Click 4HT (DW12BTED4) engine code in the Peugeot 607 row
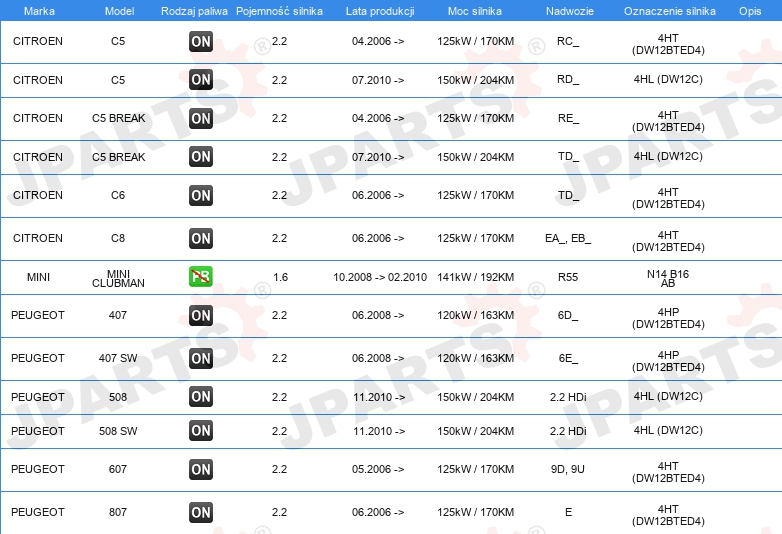The height and width of the screenshot is (534, 782). (668, 472)
